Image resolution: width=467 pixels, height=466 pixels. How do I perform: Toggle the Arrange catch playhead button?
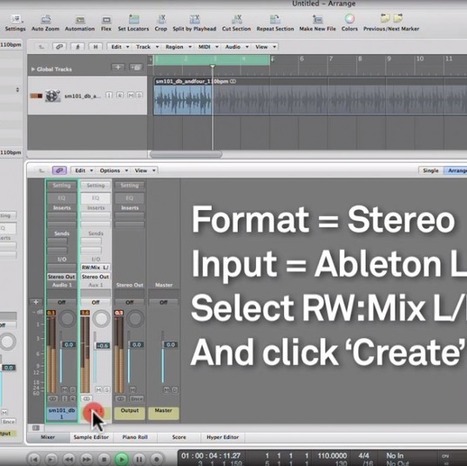pos(77,47)
